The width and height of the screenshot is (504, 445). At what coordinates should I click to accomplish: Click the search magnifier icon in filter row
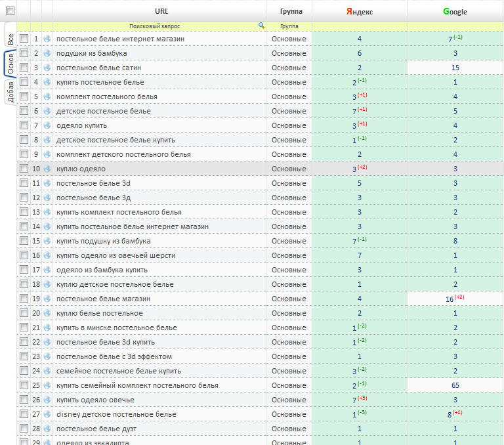[261, 26]
